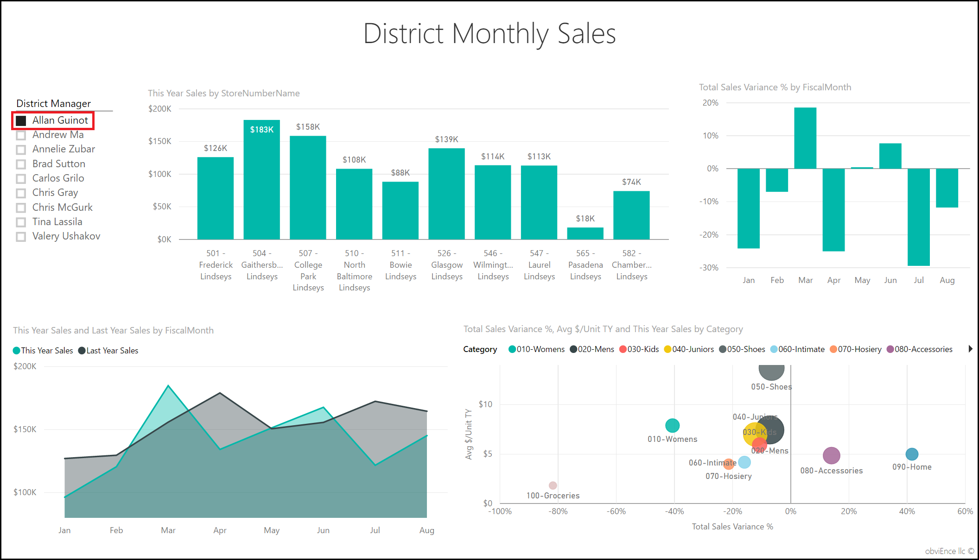
Task: Select the Mar variance bar
Action: tap(805, 138)
